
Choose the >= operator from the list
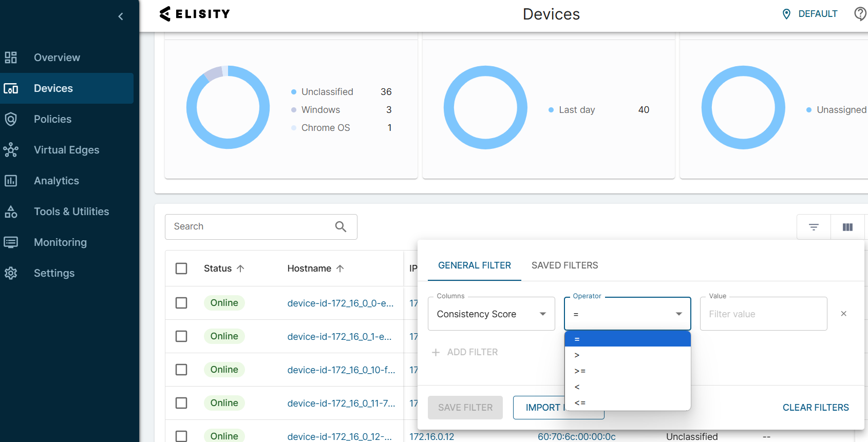pos(580,371)
